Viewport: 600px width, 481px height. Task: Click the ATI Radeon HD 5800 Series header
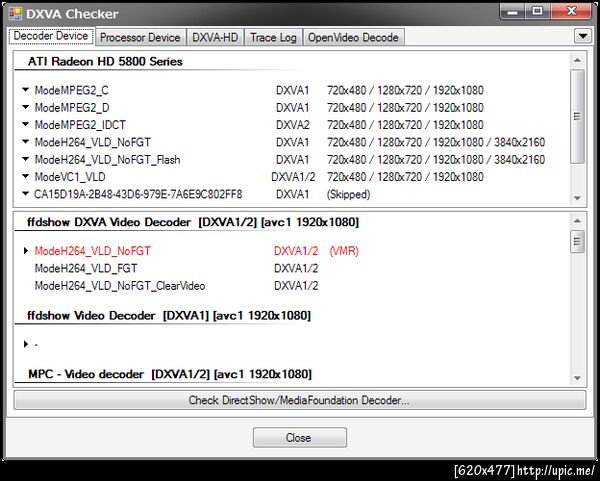[x=105, y=62]
